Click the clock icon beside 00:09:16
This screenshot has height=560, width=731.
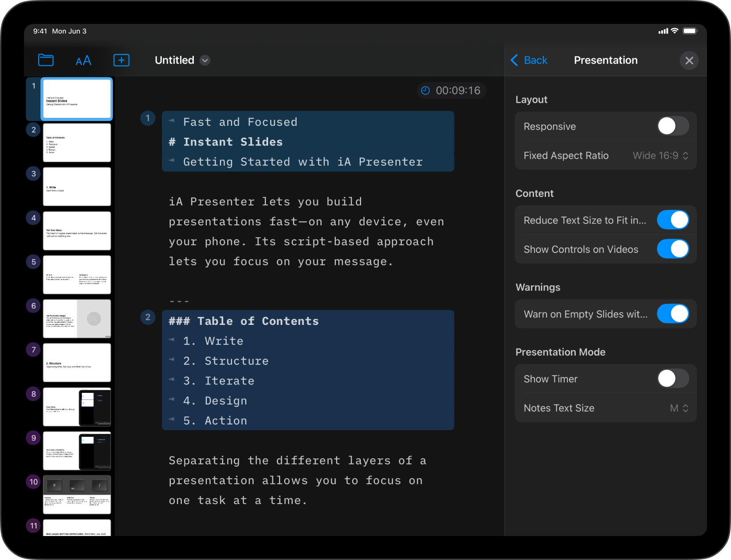coord(426,91)
